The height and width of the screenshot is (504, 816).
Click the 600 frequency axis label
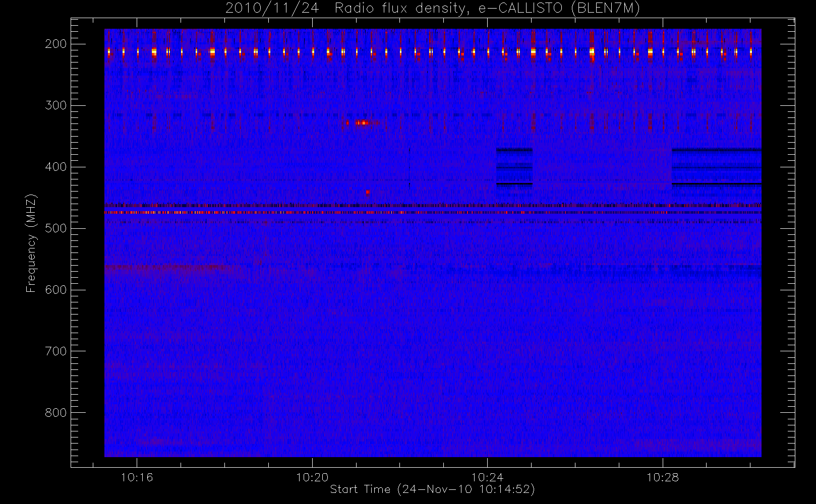click(55, 290)
